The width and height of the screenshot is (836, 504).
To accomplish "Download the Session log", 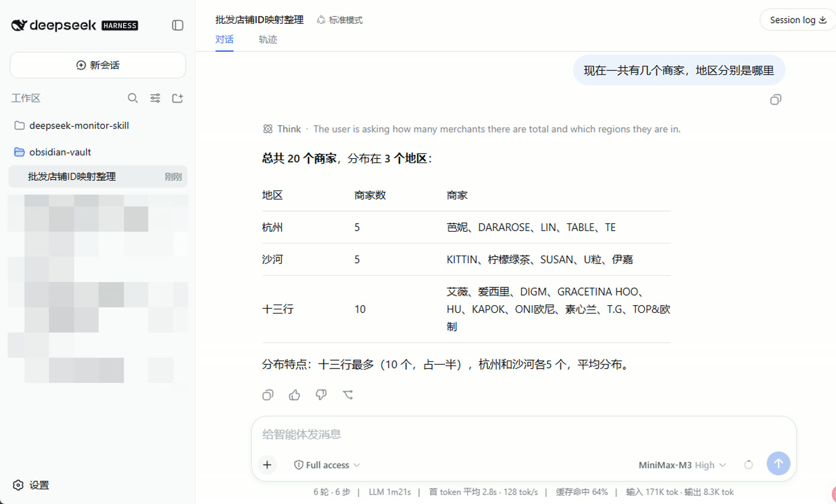I will tap(797, 20).
